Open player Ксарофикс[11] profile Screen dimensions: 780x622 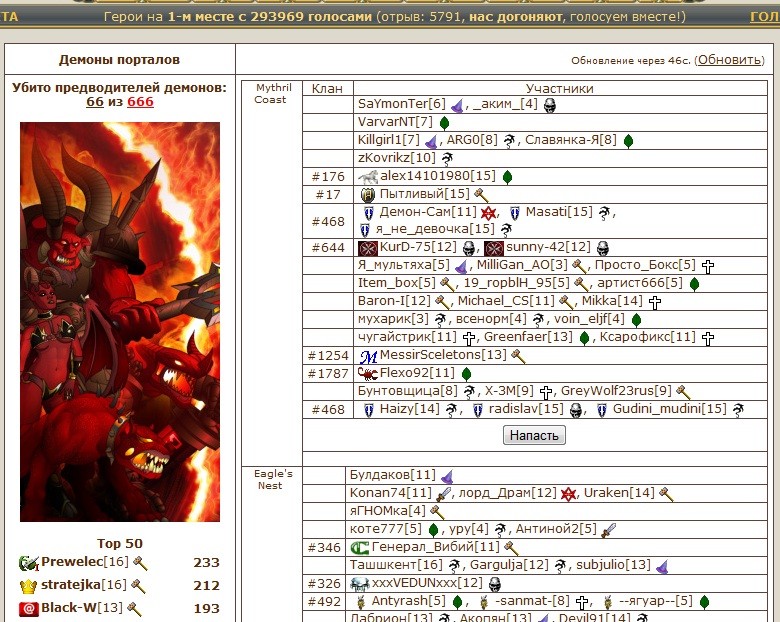[x=647, y=337]
